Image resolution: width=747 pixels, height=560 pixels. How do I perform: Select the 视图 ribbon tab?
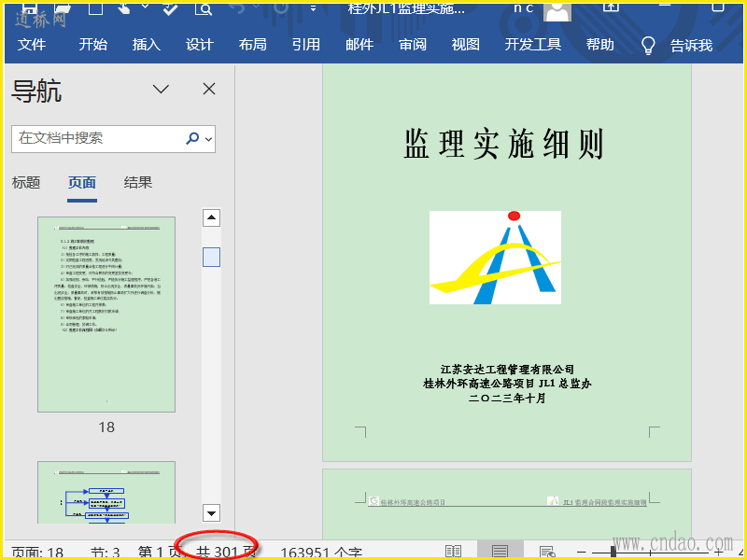(x=465, y=45)
